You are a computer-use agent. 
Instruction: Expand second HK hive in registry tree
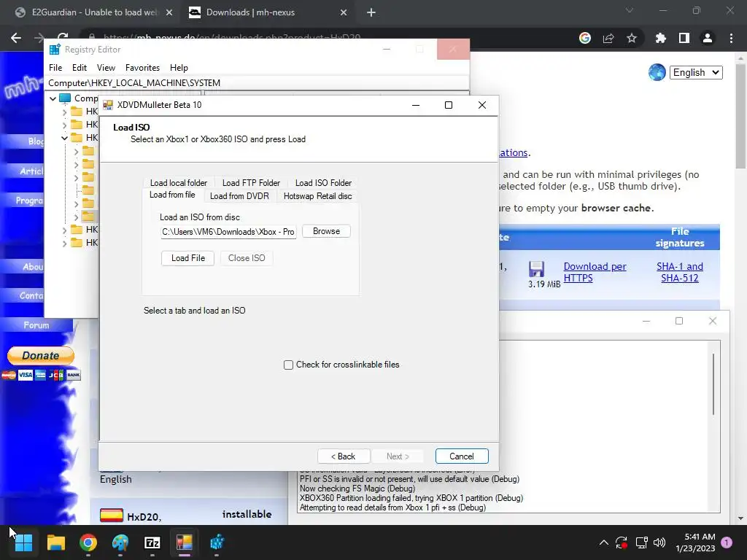pyautogui.click(x=64, y=125)
